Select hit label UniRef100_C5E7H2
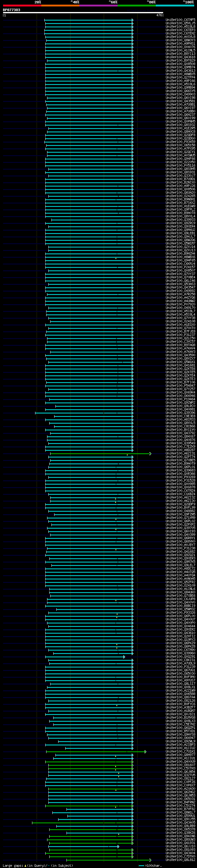 coord(180,725)
